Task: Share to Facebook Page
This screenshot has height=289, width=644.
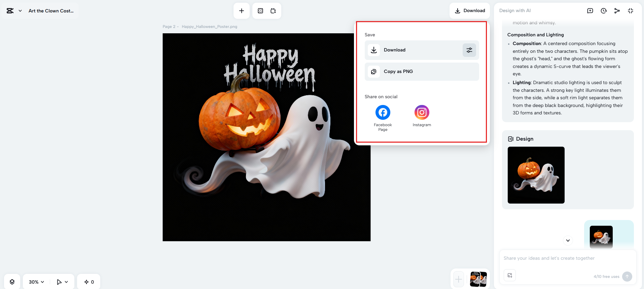Action: click(x=383, y=118)
